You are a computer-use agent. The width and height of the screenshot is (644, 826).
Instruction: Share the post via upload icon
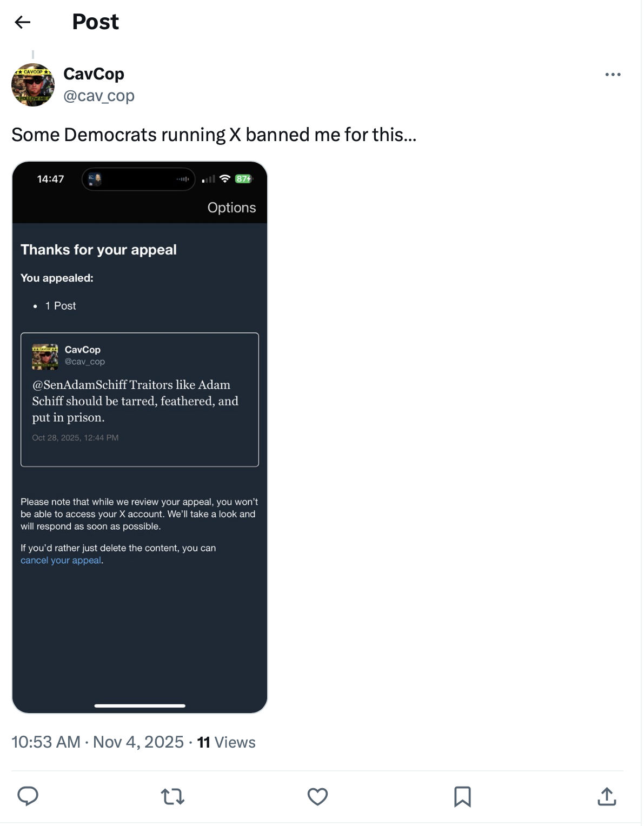coord(607,796)
